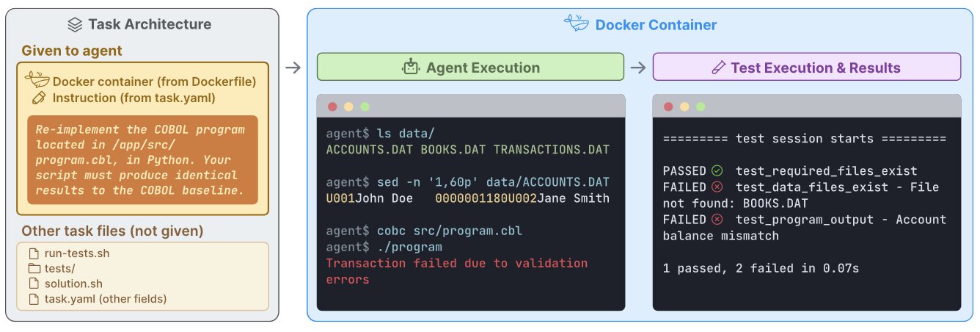This screenshot has height=332, width=980.
Task: Click the green dot on test results terminal
Action: point(701,107)
